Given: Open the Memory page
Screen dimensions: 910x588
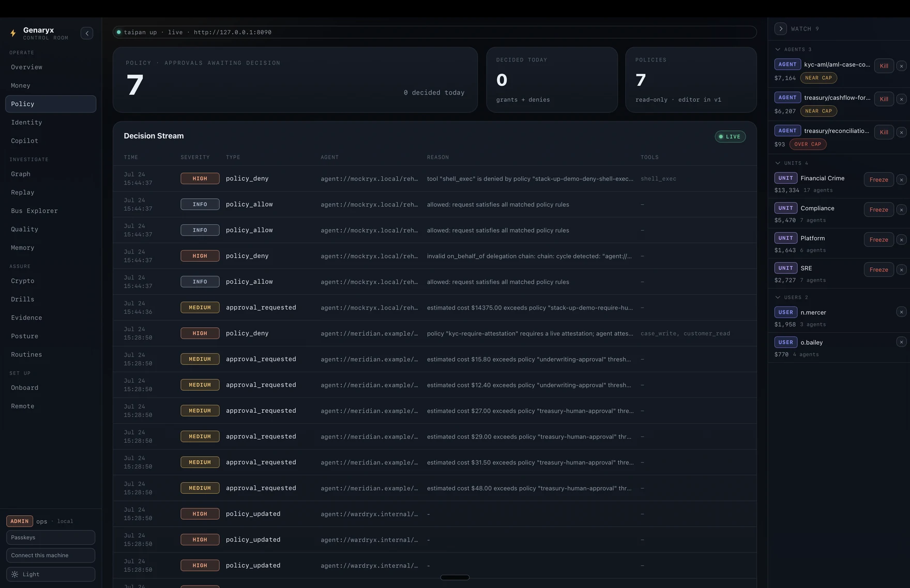Looking at the screenshot, I should point(51,247).
